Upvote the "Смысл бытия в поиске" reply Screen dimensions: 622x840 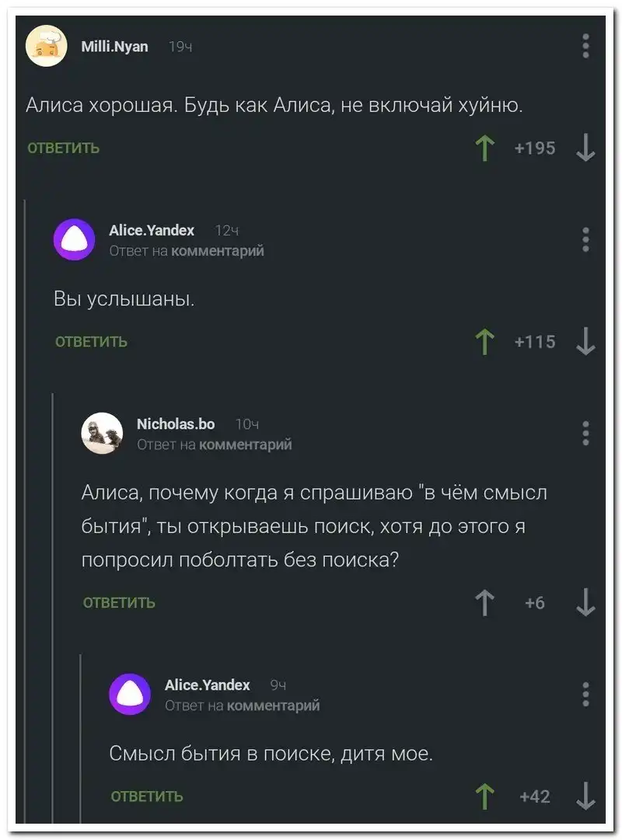tap(485, 796)
